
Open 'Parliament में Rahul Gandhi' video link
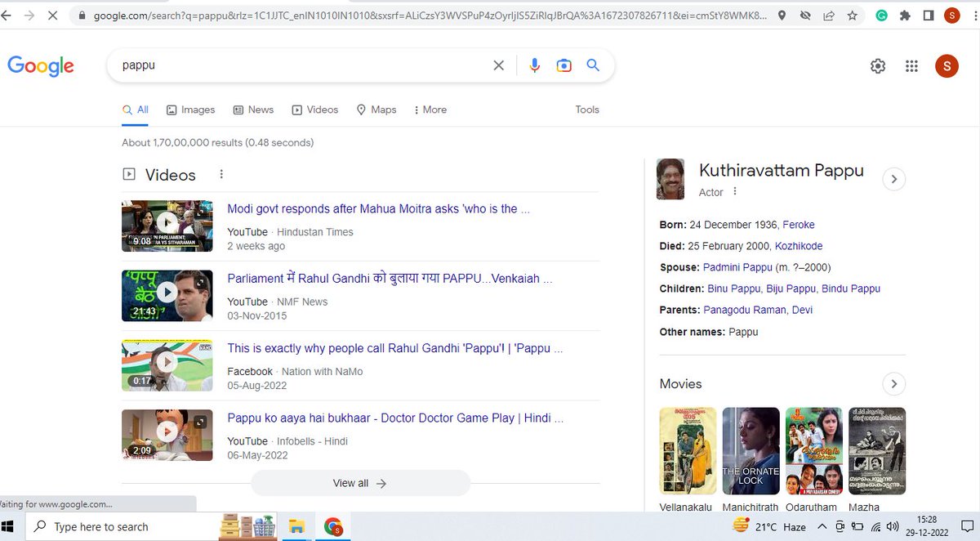click(x=390, y=279)
